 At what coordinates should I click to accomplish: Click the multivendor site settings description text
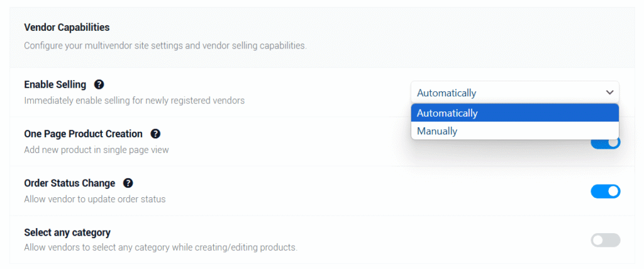165,46
